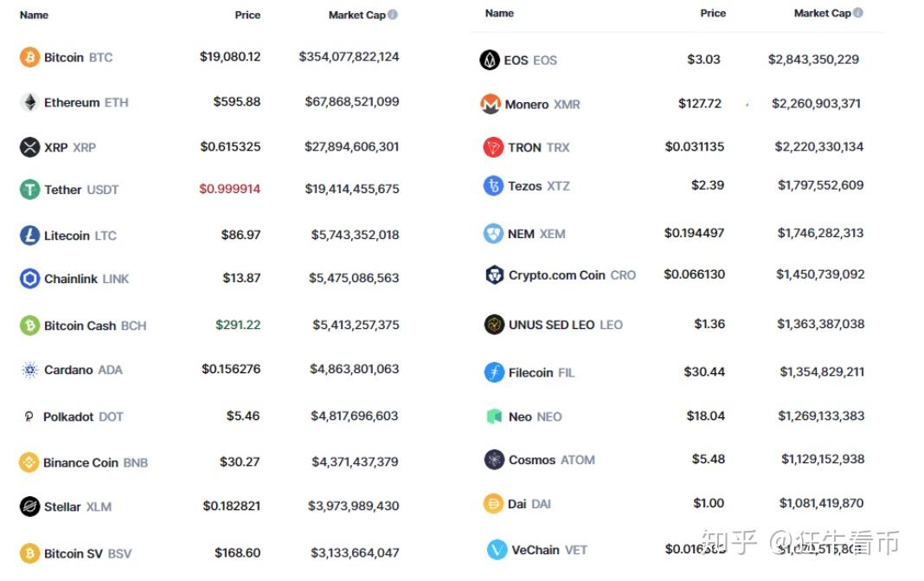
Task: Click the Chainlink LINK hexagon logo
Action: click(x=29, y=279)
